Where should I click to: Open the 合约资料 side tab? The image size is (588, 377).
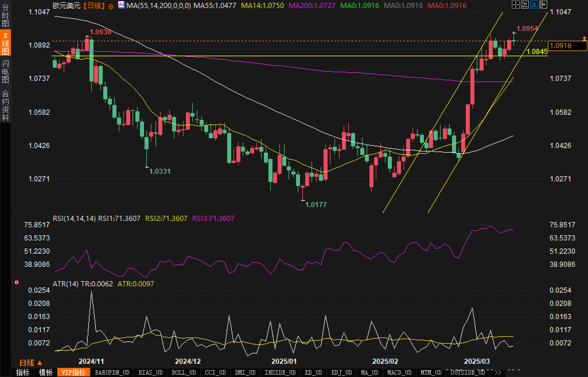click(x=5, y=105)
